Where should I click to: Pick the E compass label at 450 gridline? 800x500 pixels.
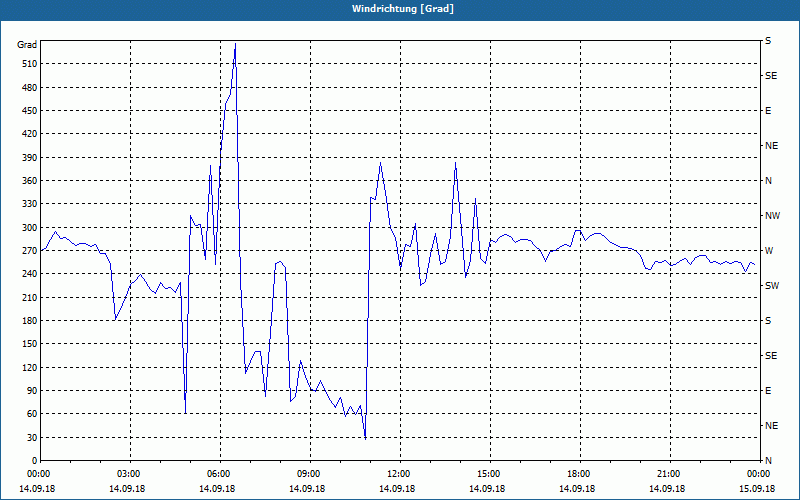[768, 111]
